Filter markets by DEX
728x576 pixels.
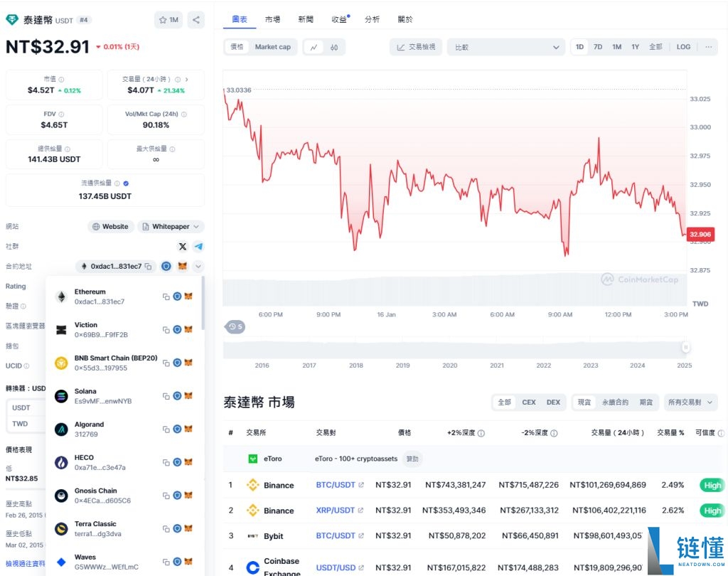click(x=553, y=402)
